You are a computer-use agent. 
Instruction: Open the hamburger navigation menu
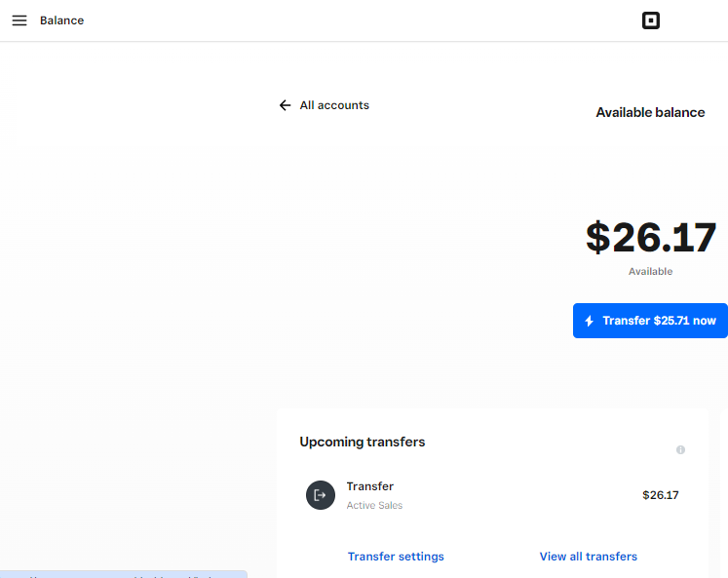(x=19, y=20)
